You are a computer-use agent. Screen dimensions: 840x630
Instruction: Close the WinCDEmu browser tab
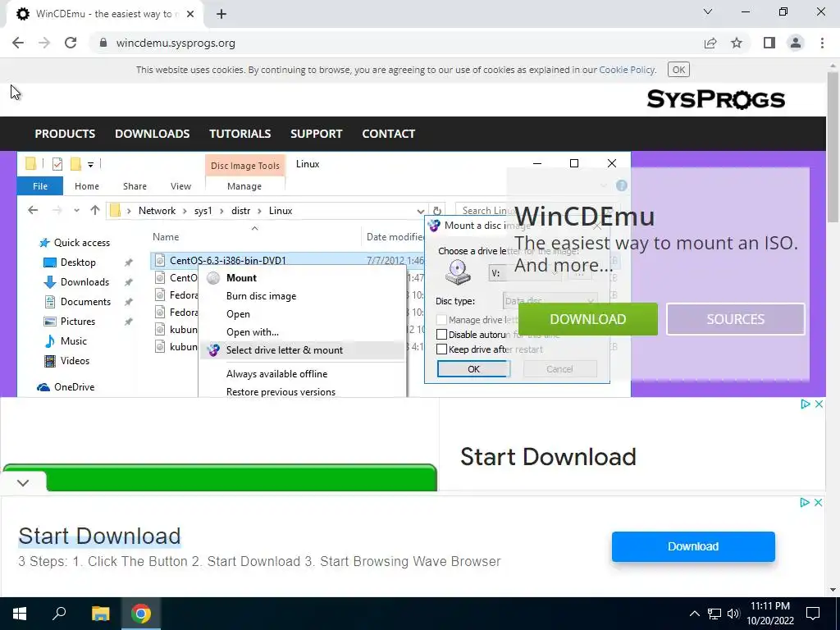[190, 15]
